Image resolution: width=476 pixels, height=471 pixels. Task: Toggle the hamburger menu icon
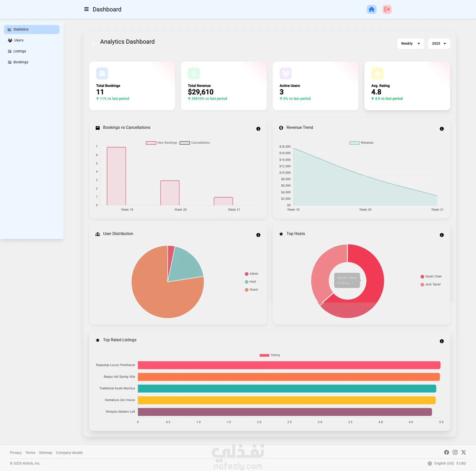click(86, 9)
